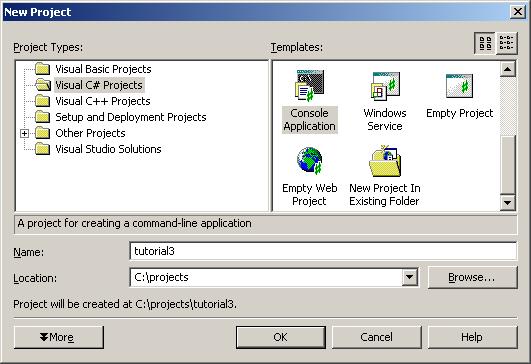Click the Empty Project label text

pos(460,113)
